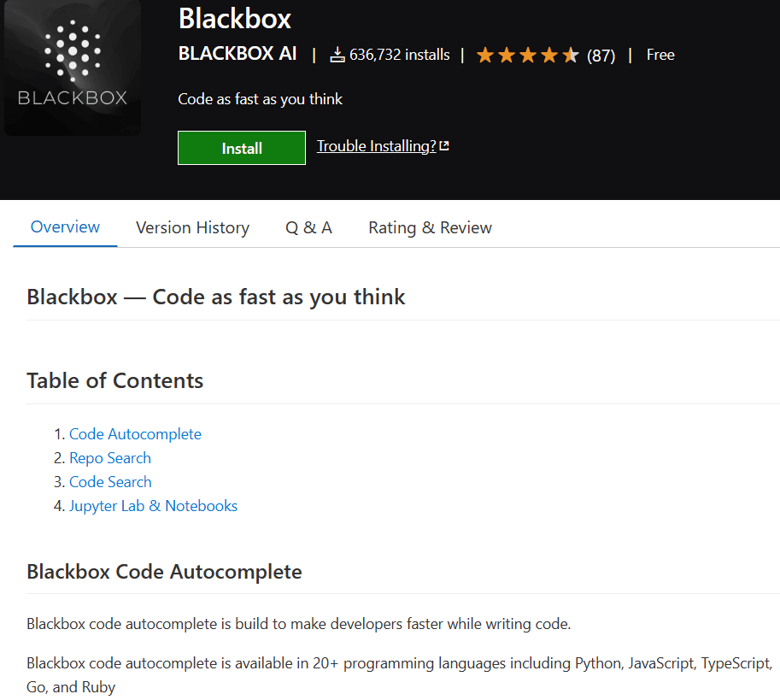Jump to the Code Autocomplete section link

(135, 434)
